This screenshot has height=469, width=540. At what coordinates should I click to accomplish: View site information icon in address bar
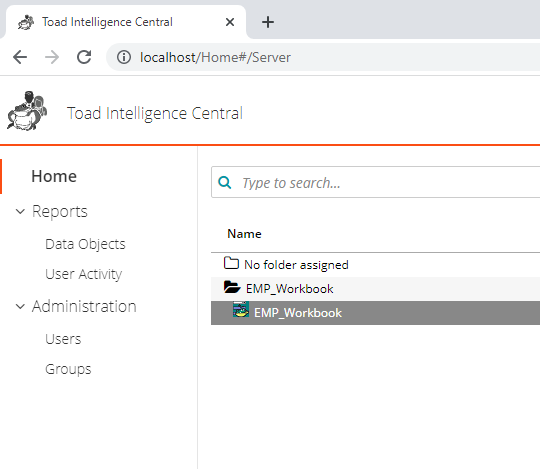click(x=124, y=57)
